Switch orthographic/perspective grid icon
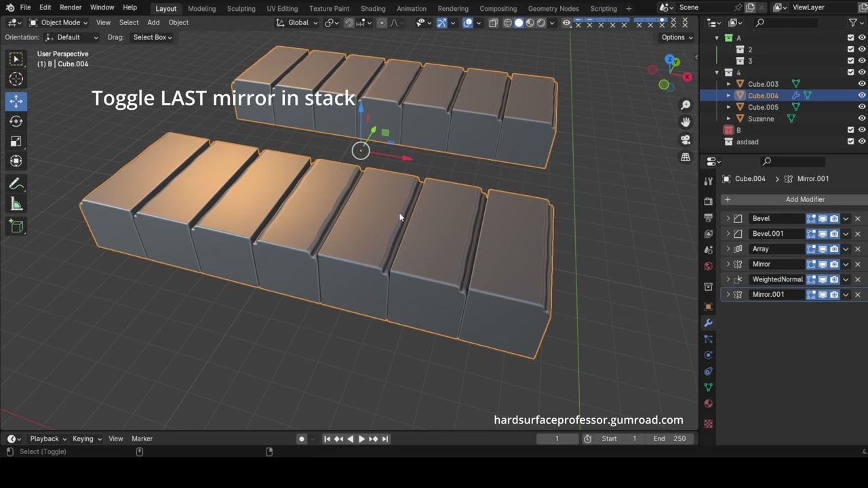Screen dimensions: 868x488 coord(686,157)
